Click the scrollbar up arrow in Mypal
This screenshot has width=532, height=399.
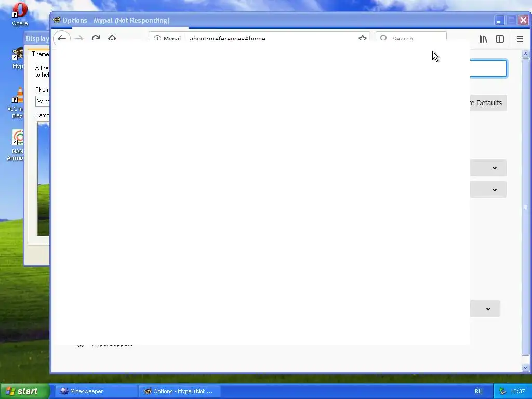525,54
